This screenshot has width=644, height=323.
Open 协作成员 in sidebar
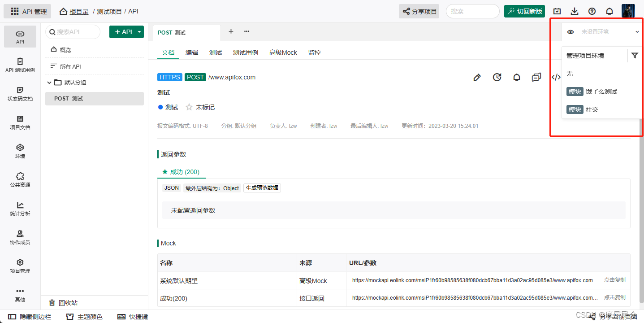coord(20,237)
